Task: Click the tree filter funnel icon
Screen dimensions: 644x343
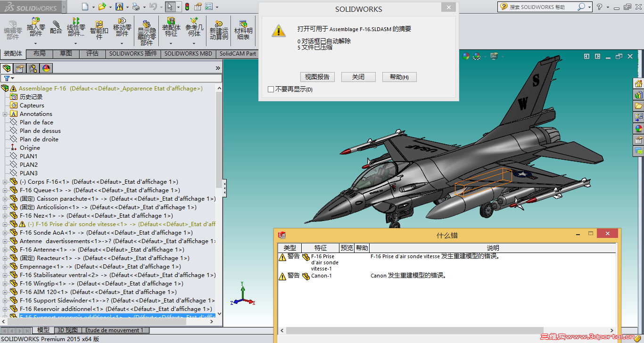Action: pos(6,78)
